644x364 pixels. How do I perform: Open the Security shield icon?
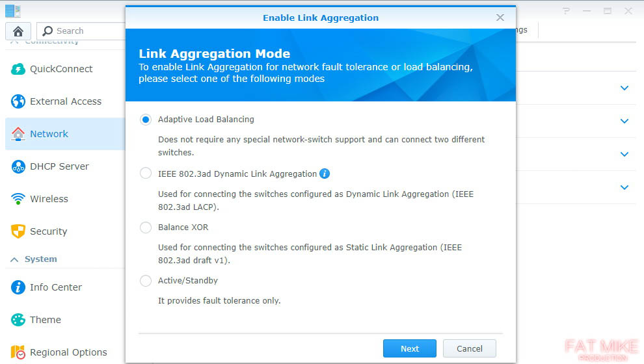(18, 231)
